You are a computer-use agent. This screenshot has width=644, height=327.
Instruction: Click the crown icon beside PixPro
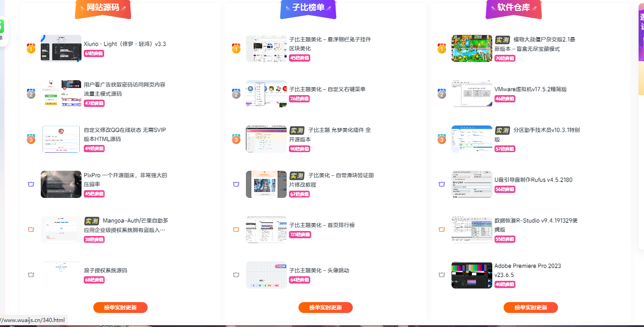click(x=31, y=184)
